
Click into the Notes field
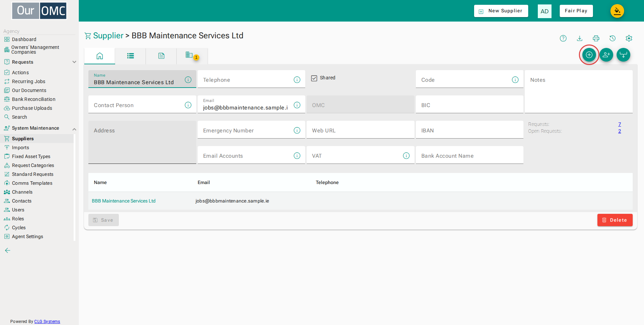click(579, 92)
